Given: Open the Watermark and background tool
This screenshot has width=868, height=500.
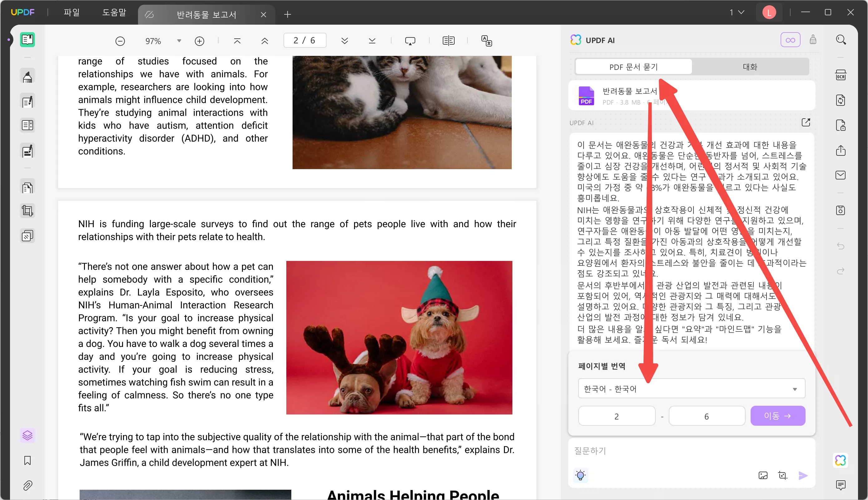Looking at the screenshot, I should coord(27,236).
